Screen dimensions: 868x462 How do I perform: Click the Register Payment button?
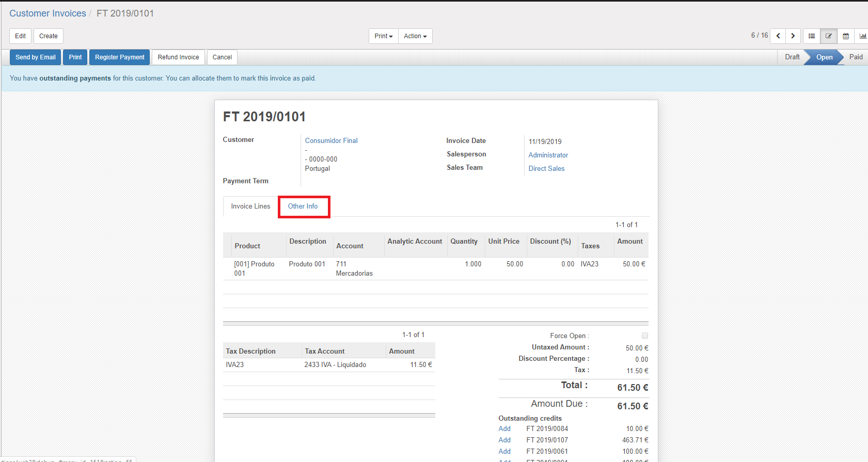point(119,57)
